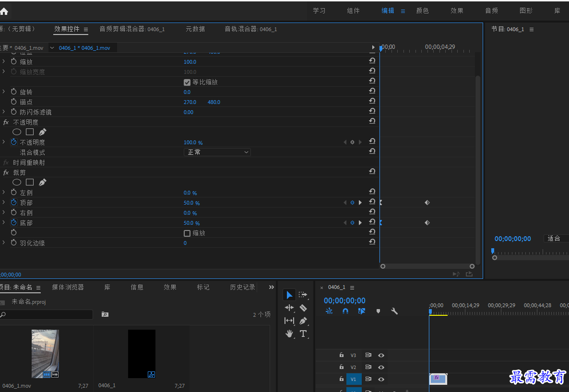Select 顶部 second keyframe diamond
Screen dimensions: 569x392
coord(427,202)
